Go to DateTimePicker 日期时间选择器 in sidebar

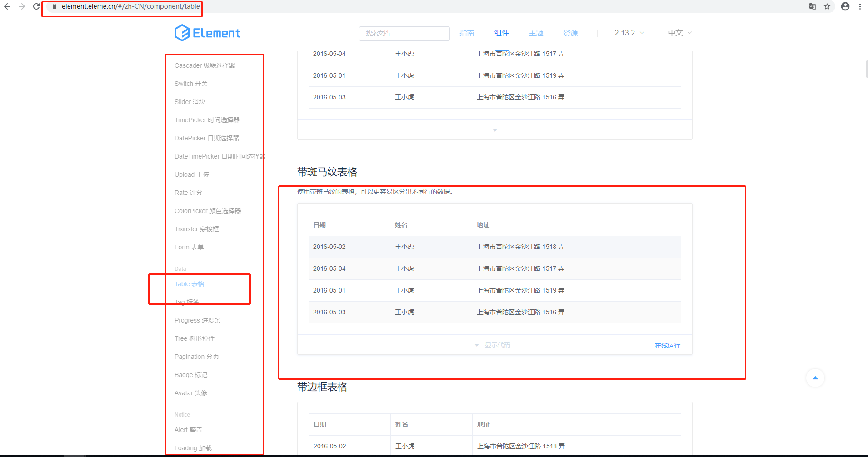tap(220, 156)
